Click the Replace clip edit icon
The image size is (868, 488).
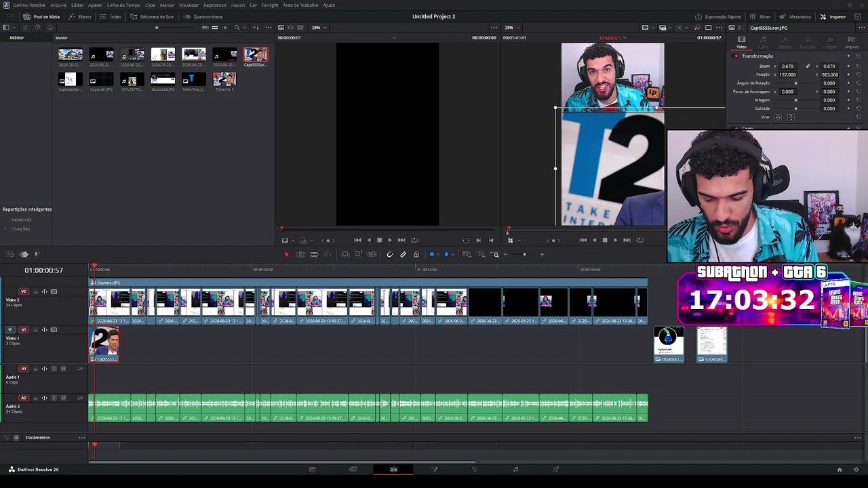tap(372, 254)
